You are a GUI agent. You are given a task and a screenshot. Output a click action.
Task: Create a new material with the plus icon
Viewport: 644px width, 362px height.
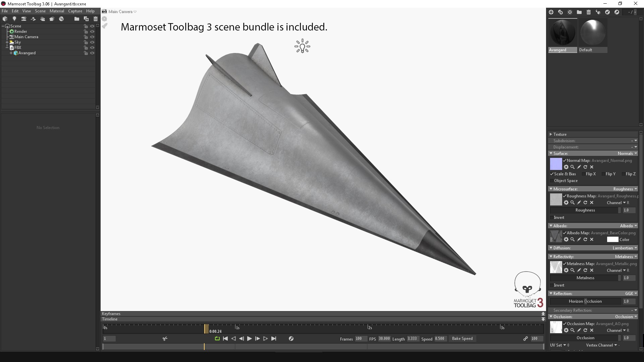pyautogui.click(x=551, y=12)
